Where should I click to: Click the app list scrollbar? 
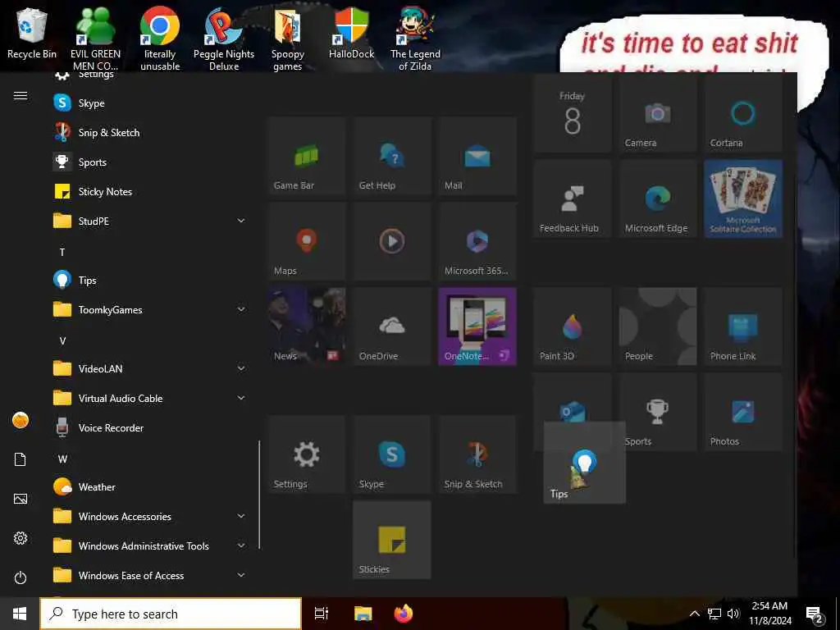pyautogui.click(x=259, y=494)
